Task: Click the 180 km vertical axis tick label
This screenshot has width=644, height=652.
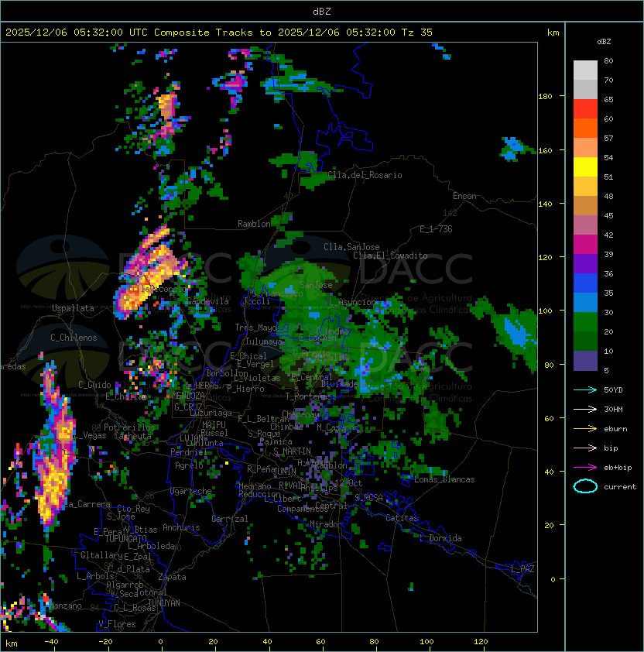Action: point(545,97)
